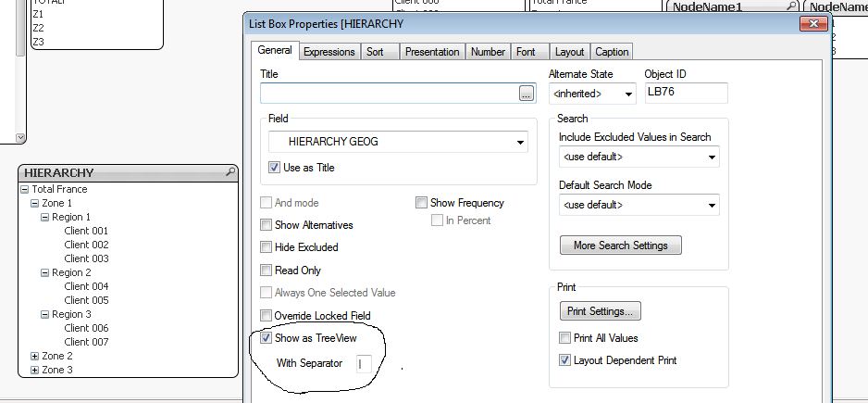This screenshot has width=868, height=403.
Task: Uncheck the Use as Title checkbox
Action: tap(274, 168)
